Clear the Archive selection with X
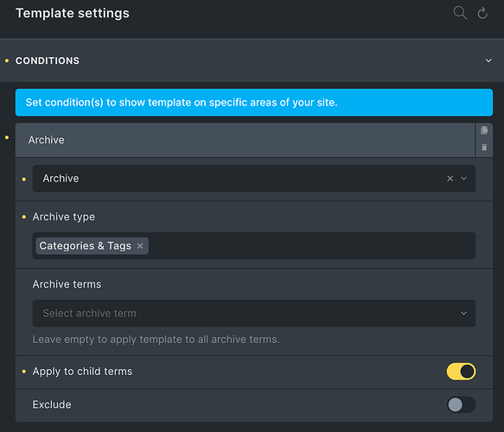 click(450, 179)
